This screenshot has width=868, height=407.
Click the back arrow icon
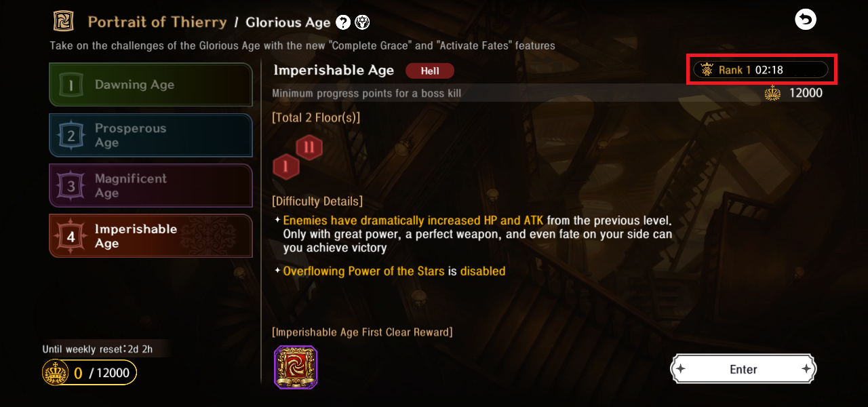806,20
